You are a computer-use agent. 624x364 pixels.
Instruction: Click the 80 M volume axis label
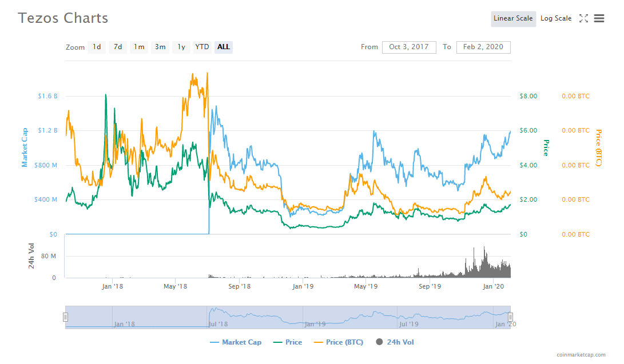coord(49,257)
